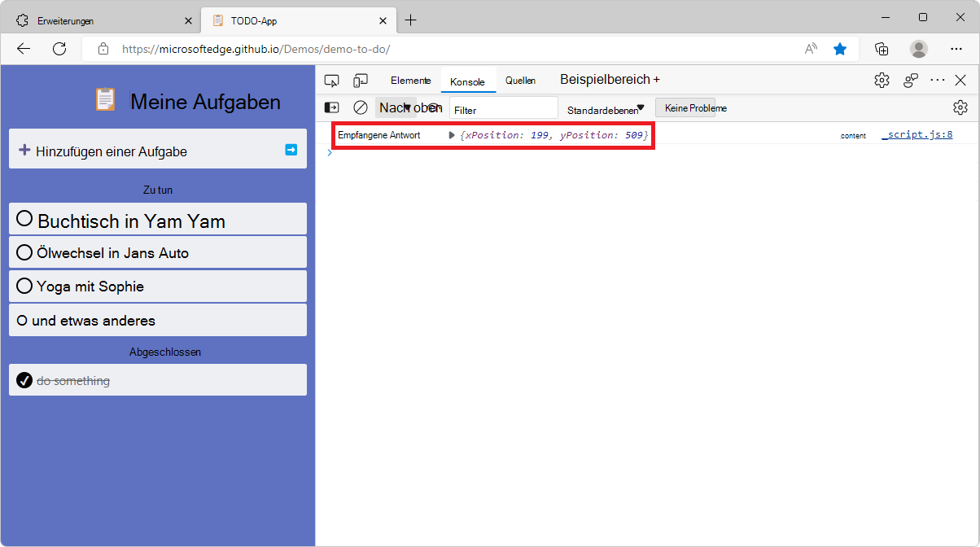Reload the TODO-App page
The image size is (980, 547).
click(59, 48)
